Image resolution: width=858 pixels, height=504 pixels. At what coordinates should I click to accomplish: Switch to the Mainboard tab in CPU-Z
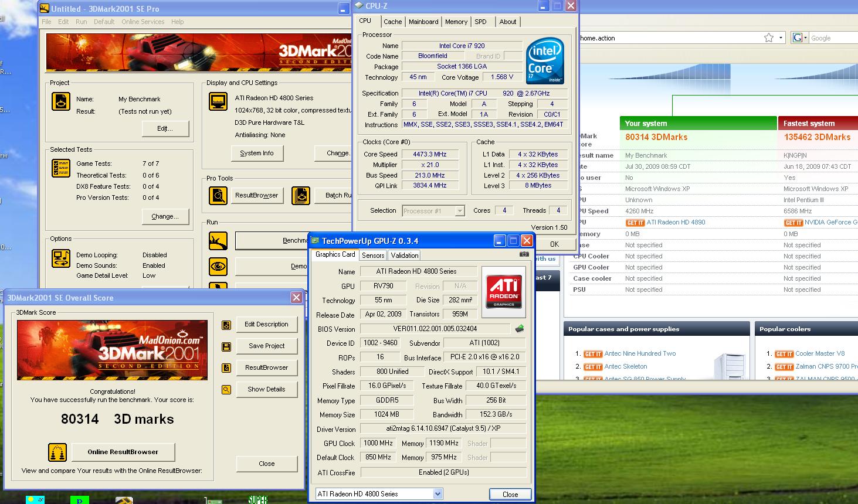423,22
